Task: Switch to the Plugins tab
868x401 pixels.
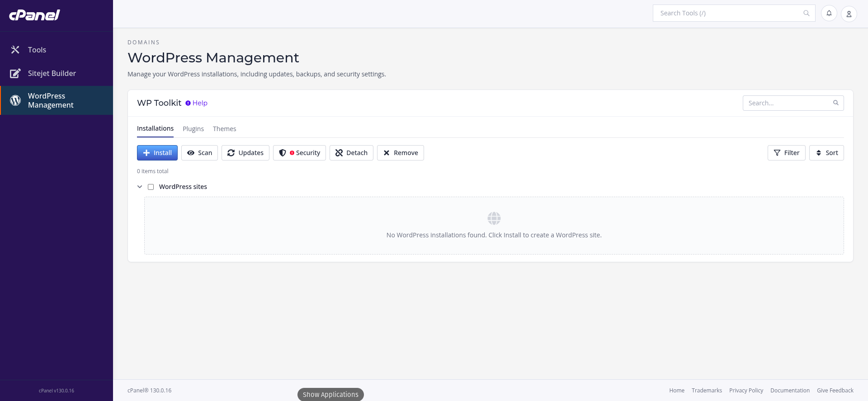Action: [x=193, y=129]
